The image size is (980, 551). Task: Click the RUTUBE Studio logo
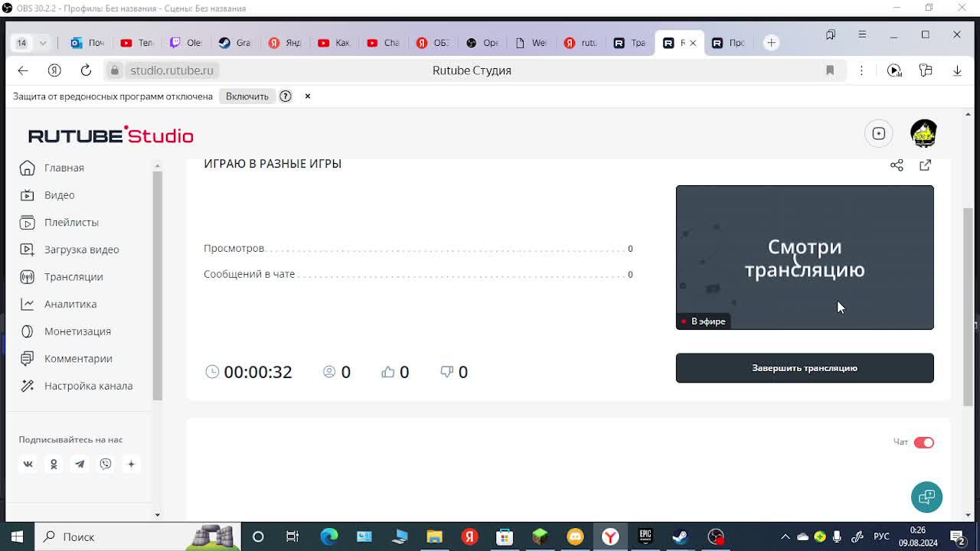pyautogui.click(x=111, y=135)
